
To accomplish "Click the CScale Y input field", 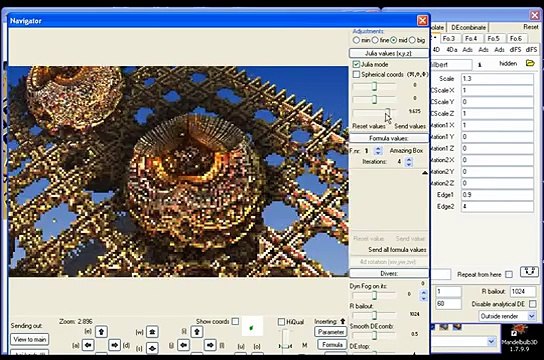I will pyautogui.click(x=497, y=102).
